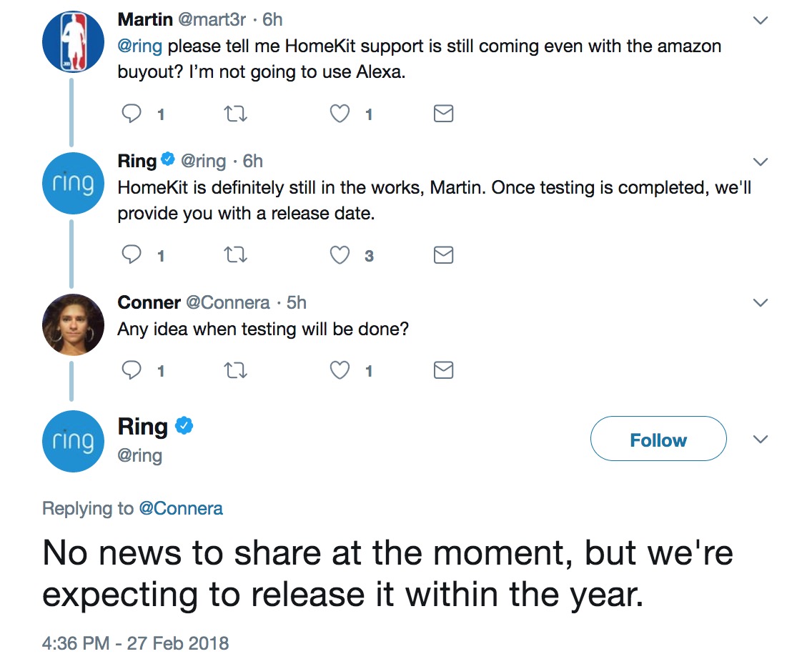Retweet Ring's release date tweet
The image size is (812, 669).
tap(236, 254)
